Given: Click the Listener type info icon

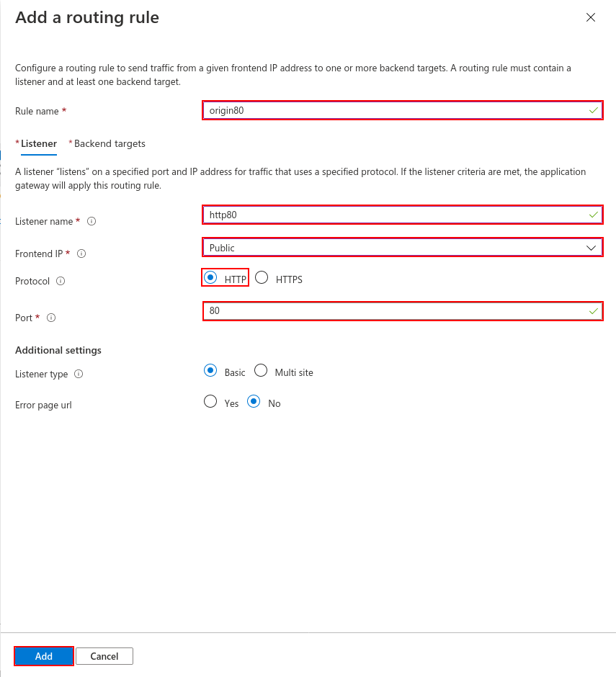Looking at the screenshot, I should pyautogui.click(x=79, y=374).
